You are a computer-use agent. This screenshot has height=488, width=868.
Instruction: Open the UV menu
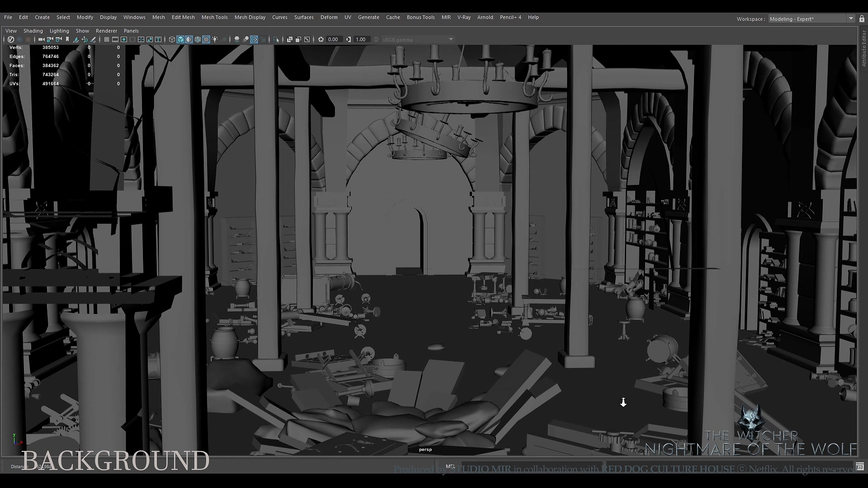pyautogui.click(x=348, y=17)
